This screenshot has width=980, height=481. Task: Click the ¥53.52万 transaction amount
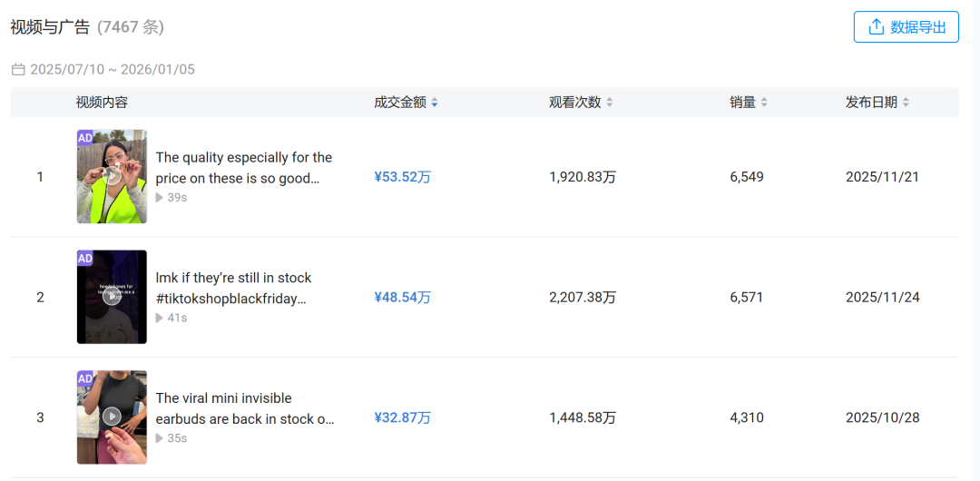point(402,177)
